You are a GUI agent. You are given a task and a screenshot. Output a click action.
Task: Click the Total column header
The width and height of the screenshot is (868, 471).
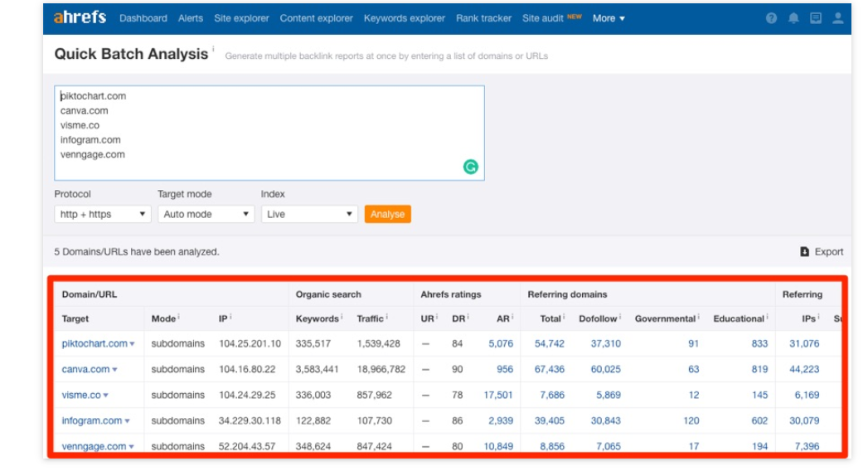550,318
